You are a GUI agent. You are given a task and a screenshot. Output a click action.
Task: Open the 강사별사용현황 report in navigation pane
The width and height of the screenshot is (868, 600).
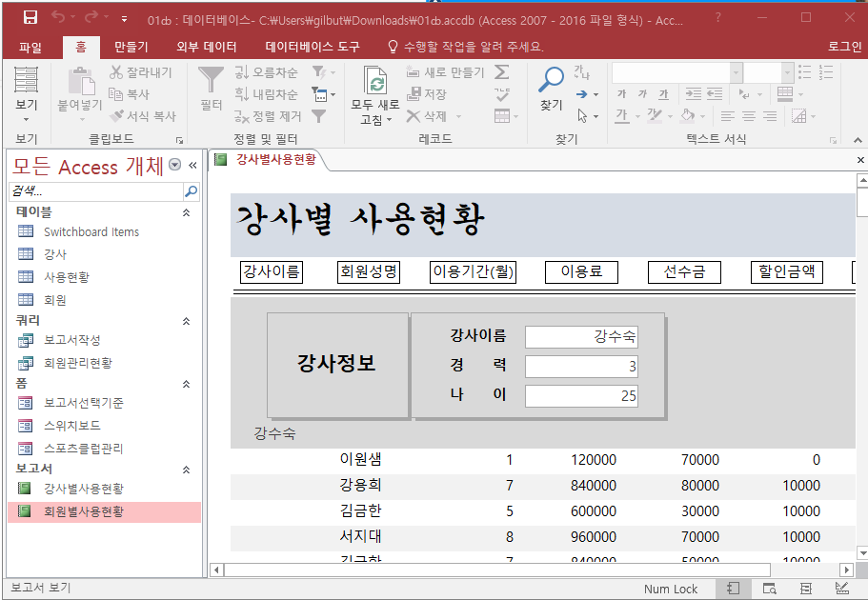tap(84, 489)
